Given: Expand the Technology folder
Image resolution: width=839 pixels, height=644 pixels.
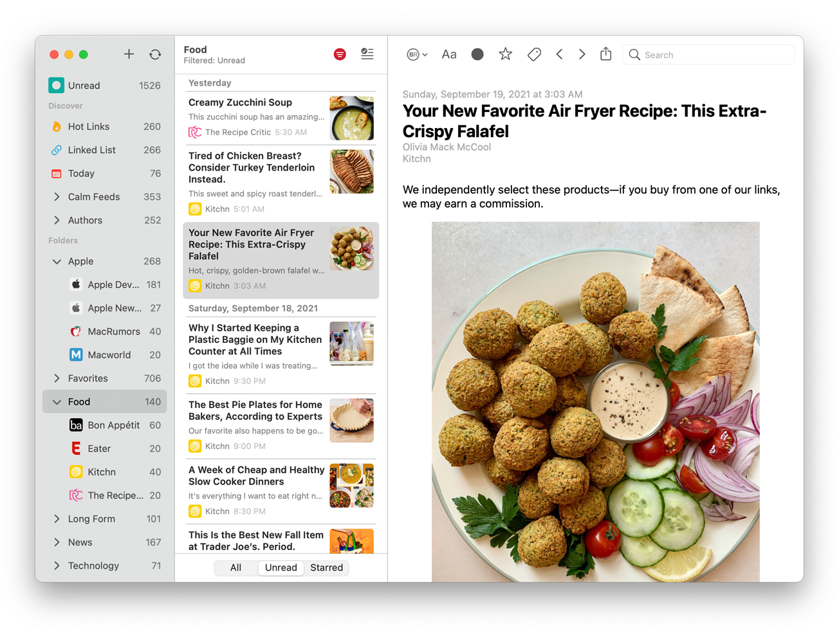Looking at the screenshot, I should pyautogui.click(x=57, y=566).
